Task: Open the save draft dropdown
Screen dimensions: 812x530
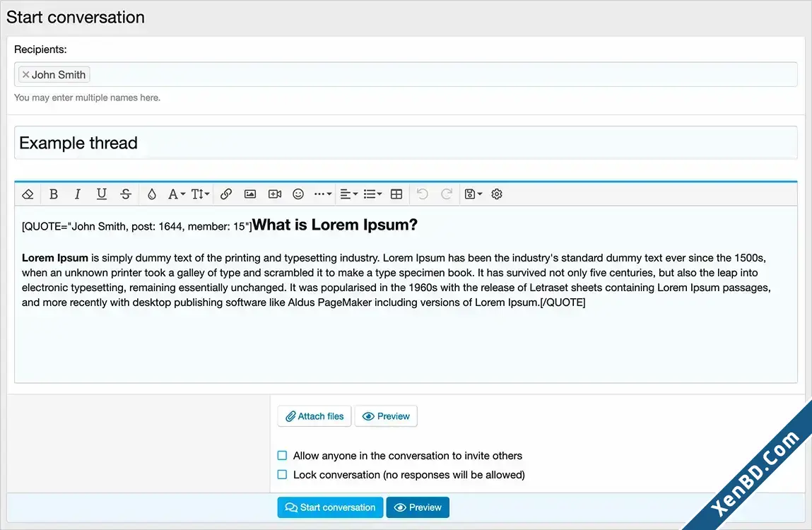Action: coord(473,194)
